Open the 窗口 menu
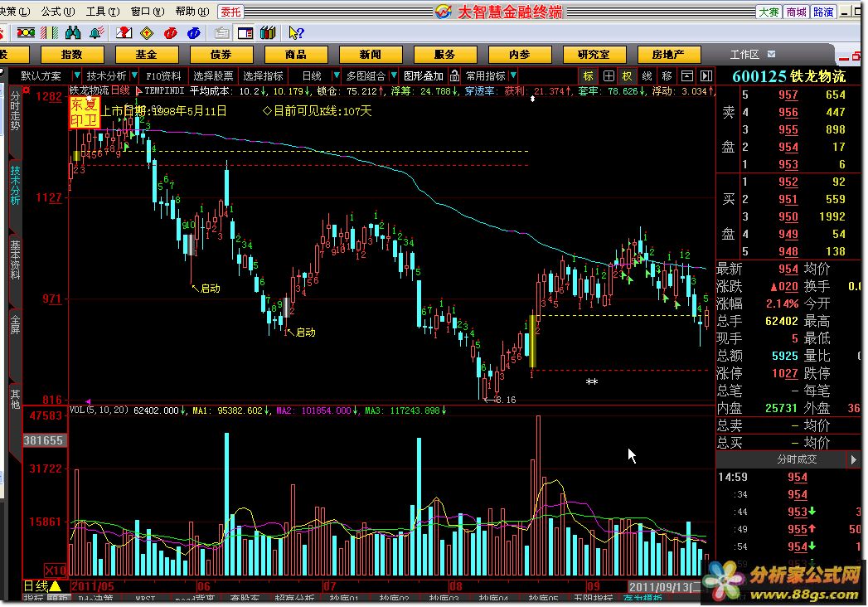The width and height of the screenshot is (868, 607). (148, 11)
